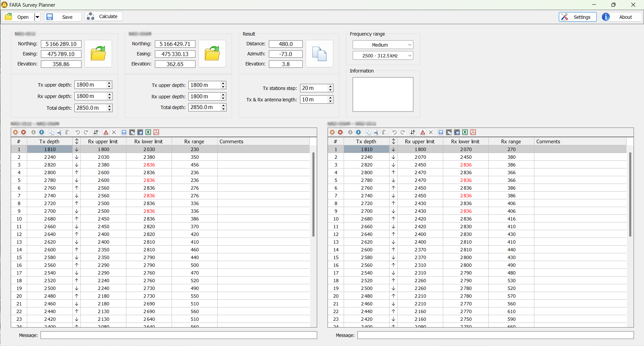Open the About window

click(x=621, y=17)
